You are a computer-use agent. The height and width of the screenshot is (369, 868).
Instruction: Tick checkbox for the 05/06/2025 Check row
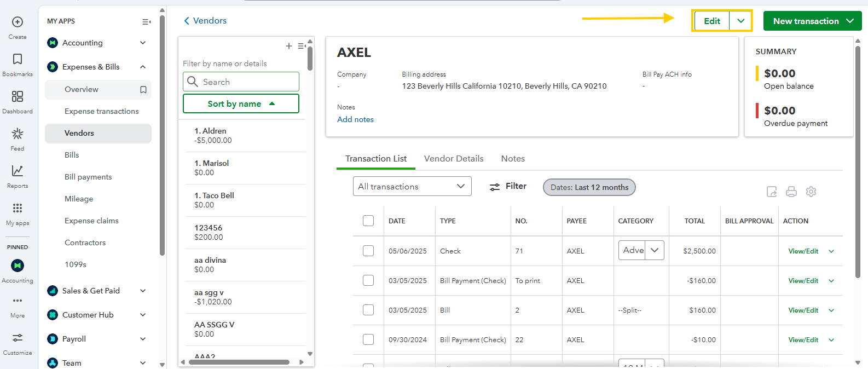coord(368,251)
